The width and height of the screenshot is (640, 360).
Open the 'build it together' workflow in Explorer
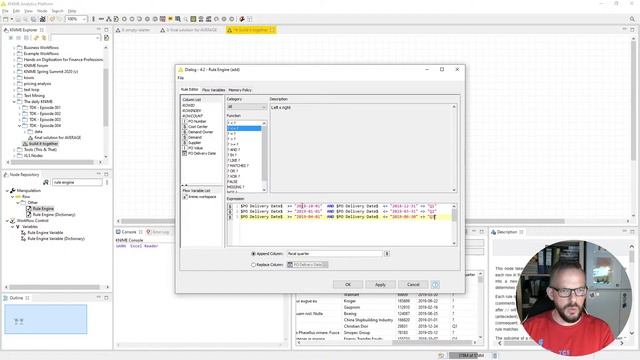pyautogui.click(x=43, y=144)
